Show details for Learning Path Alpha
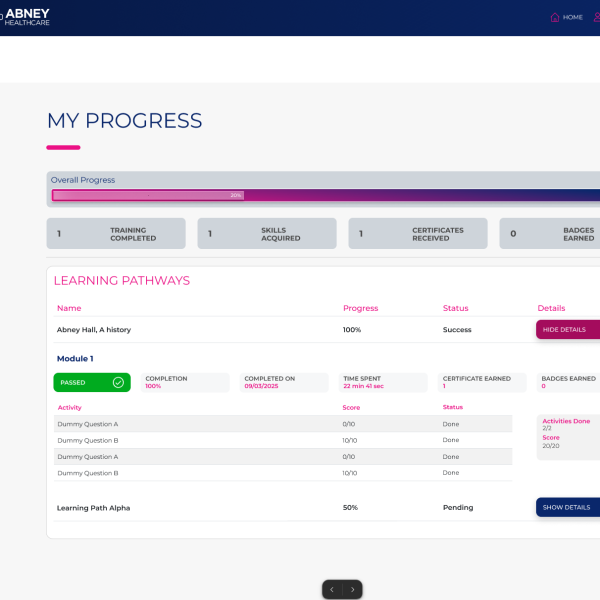The width and height of the screenshot is (600, 600). coord(568,507)
